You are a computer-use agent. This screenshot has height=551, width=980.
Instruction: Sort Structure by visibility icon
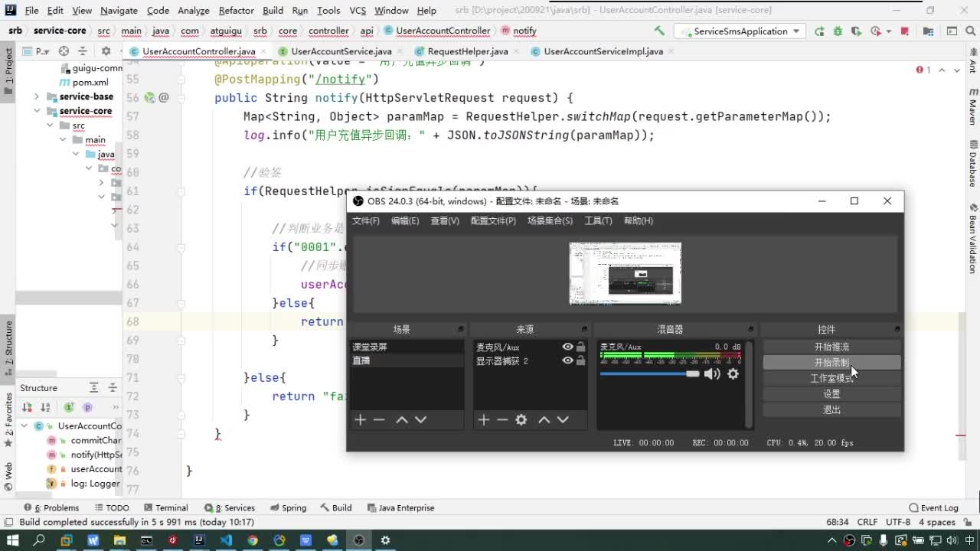click(x=27, y=407)
